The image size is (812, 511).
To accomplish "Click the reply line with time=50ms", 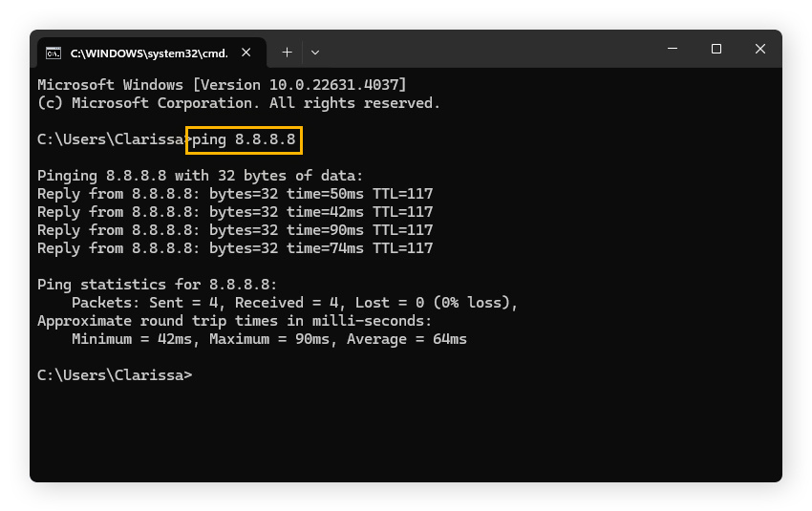I will (x=235, y=194).
